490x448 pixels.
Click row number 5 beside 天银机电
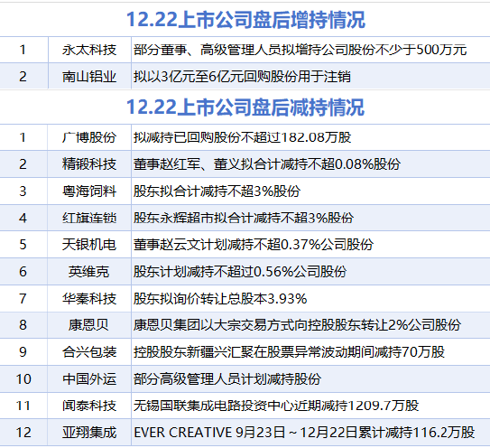[x=23, y=245]
